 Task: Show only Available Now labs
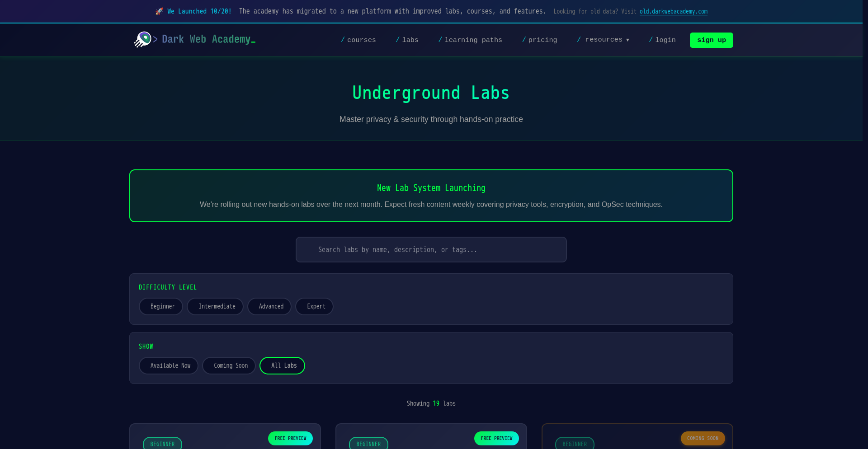coord(168,365)
